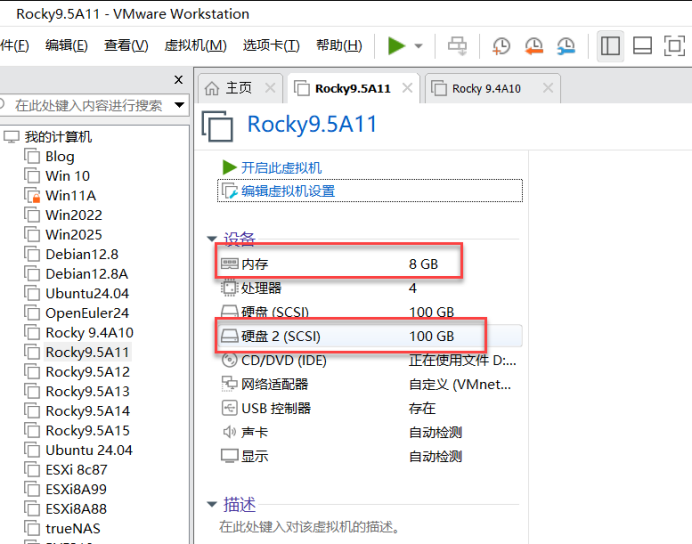Screen dimensions: 692x544
Task: Open the library search filter dropdown
Action: coord(180,105)
